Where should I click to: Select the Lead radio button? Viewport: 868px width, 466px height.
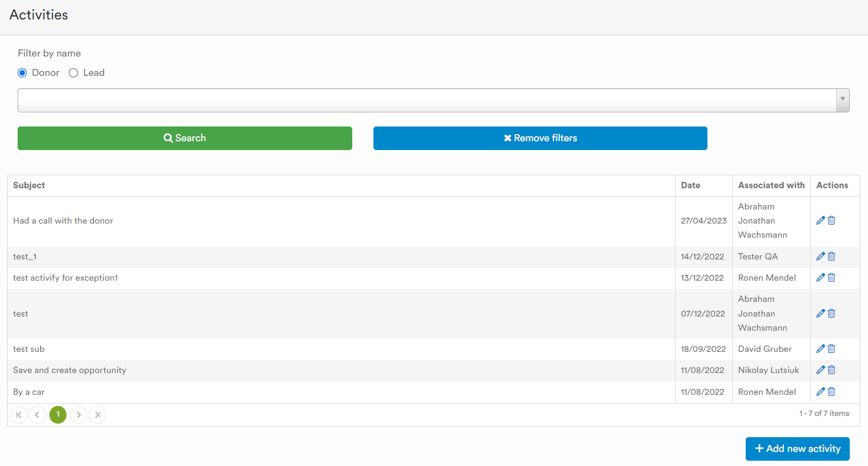click(74, 73)
